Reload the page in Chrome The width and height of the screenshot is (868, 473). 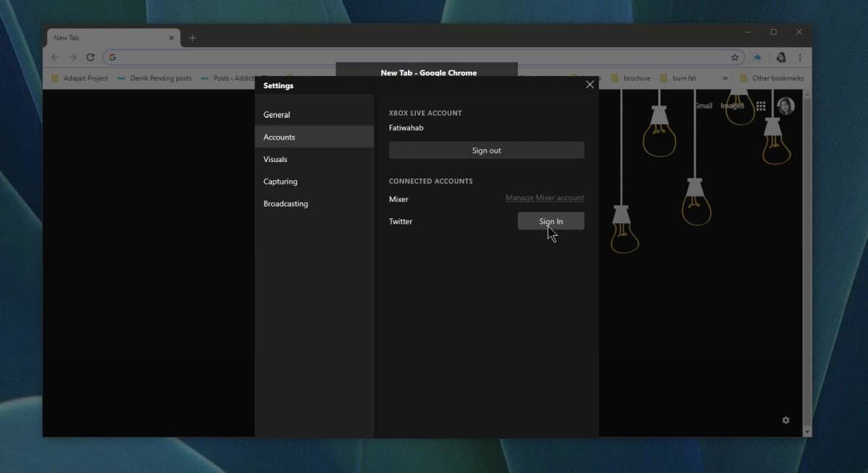90,57
